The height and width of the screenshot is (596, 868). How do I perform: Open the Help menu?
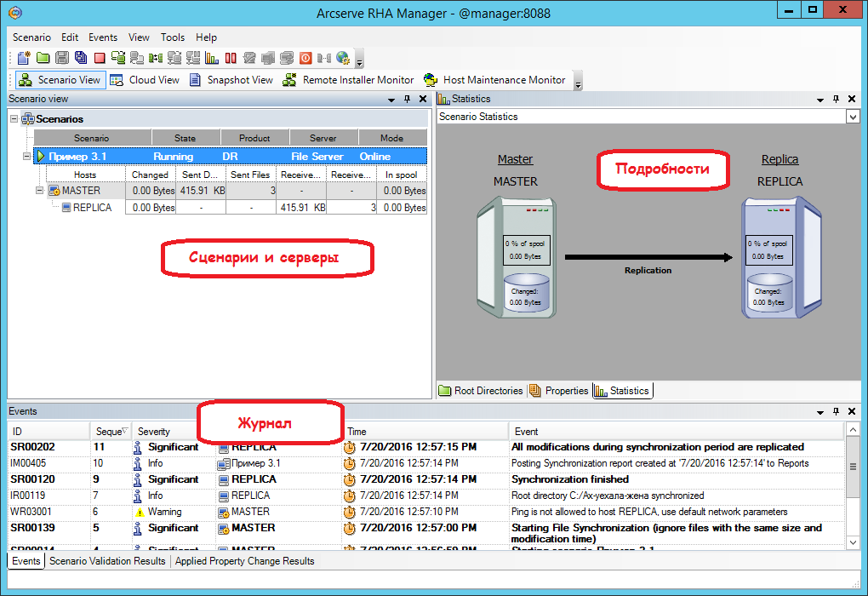click(x=206, y=37)
